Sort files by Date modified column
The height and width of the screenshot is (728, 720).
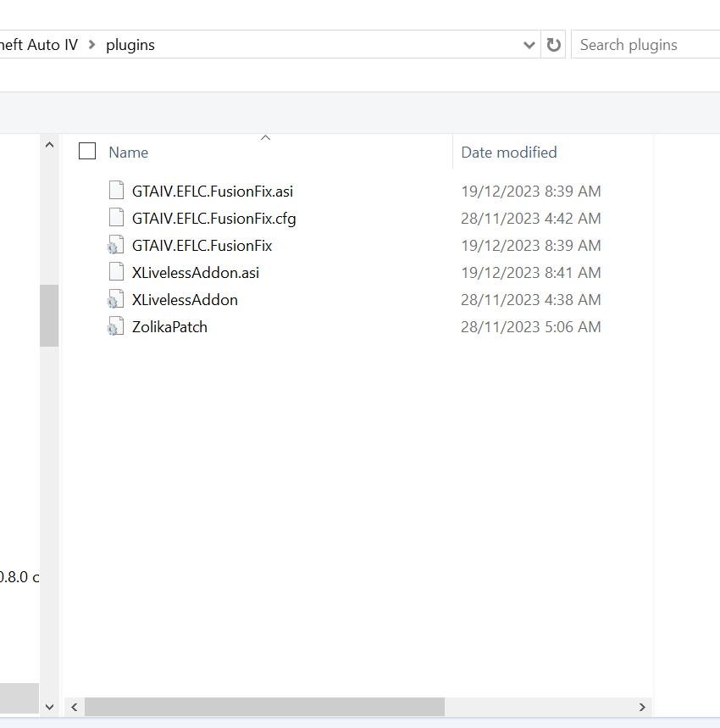pos(509,153)
